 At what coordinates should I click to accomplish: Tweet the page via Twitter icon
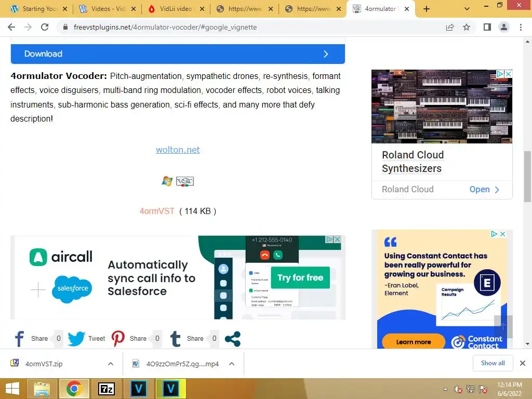76,339
